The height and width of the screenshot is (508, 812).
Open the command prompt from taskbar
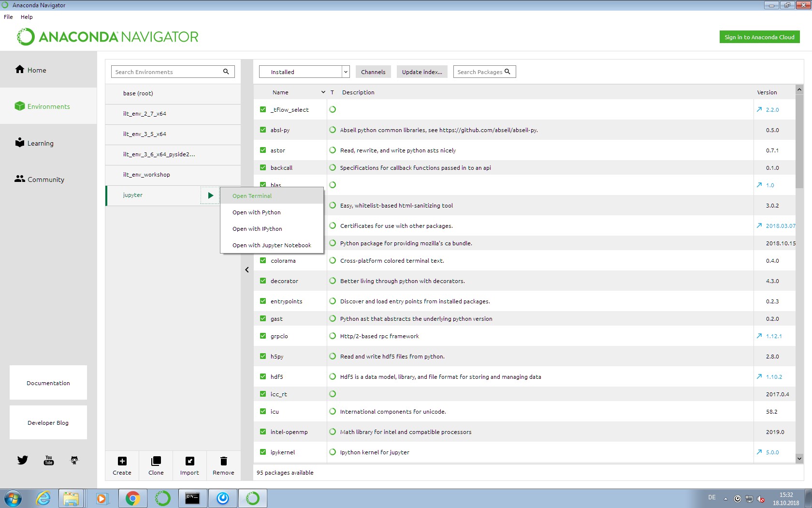pos(192,498)
